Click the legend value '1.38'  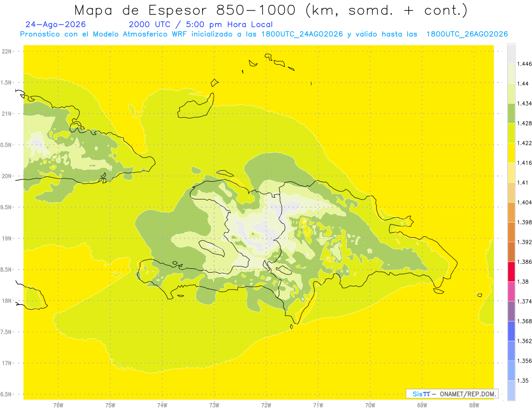523,282
